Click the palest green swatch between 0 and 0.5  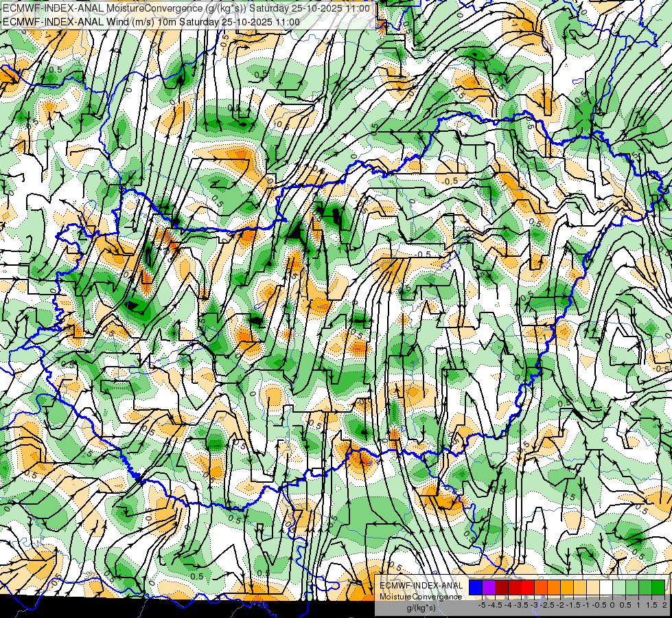coord(619,588)
